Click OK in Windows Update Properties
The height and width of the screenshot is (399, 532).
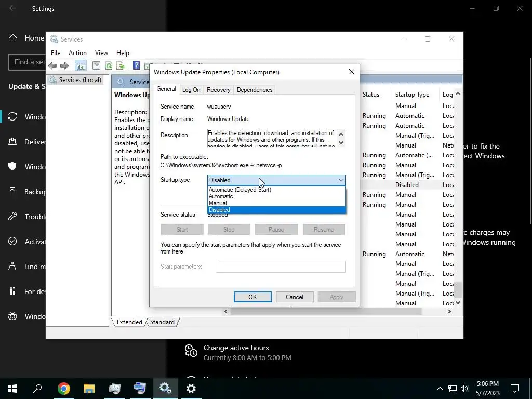pyautogui.click(x=253, y=297)
